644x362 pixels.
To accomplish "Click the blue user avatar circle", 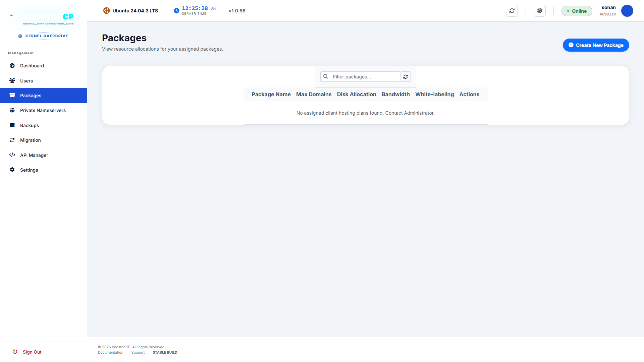I will pyautogui.click(x=627, y=11).
